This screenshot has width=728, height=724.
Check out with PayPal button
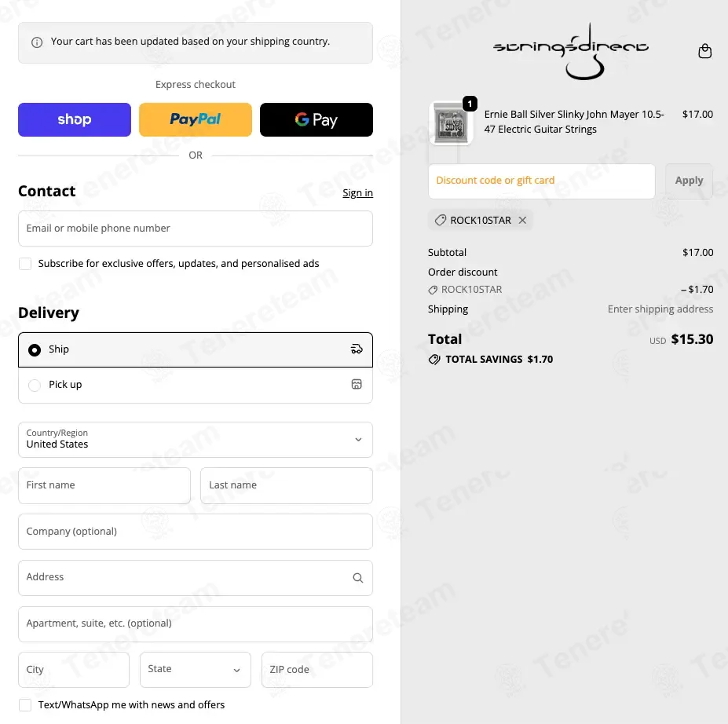pos(196,120)
